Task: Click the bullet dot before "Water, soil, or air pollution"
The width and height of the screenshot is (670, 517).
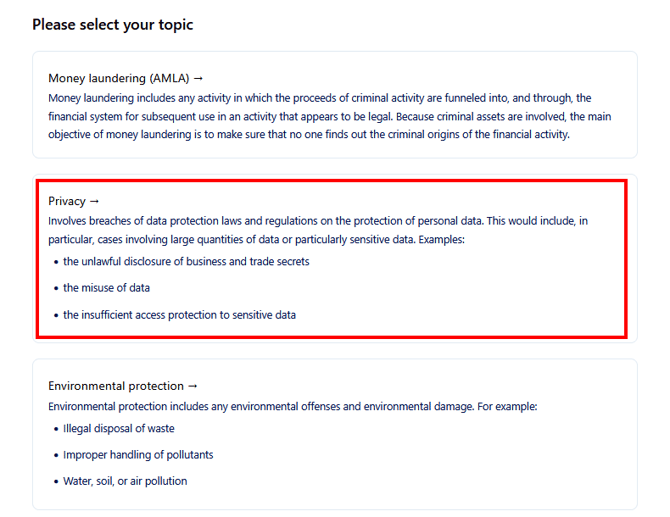Action: point(55,482)
